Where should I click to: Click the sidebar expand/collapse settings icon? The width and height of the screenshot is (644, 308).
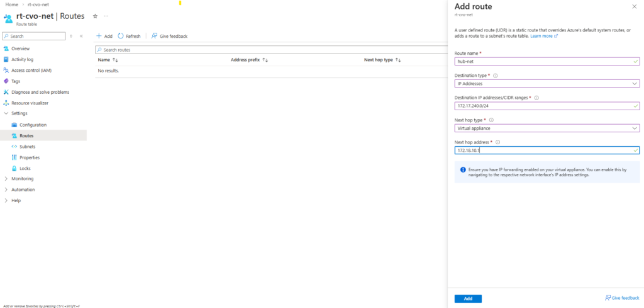coord(71,36)
